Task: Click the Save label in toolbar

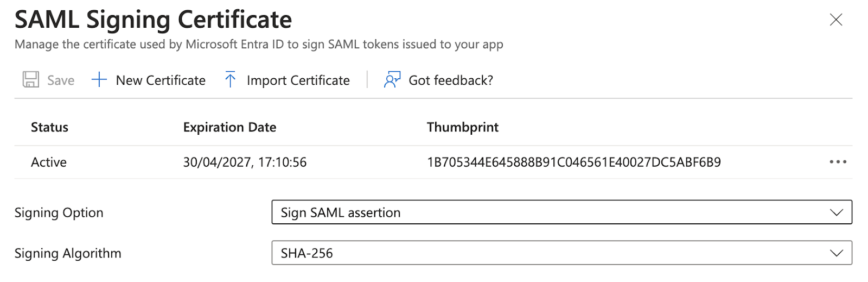Action: point(61,80)
